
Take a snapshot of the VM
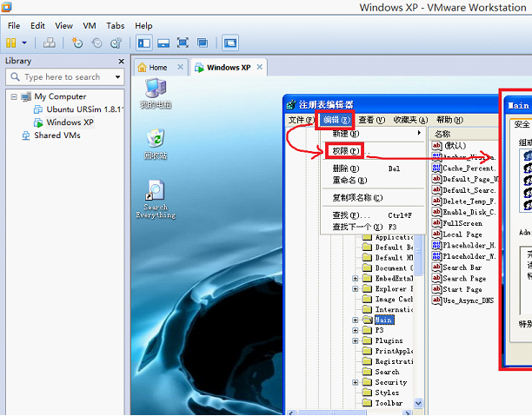click(77, 43)
